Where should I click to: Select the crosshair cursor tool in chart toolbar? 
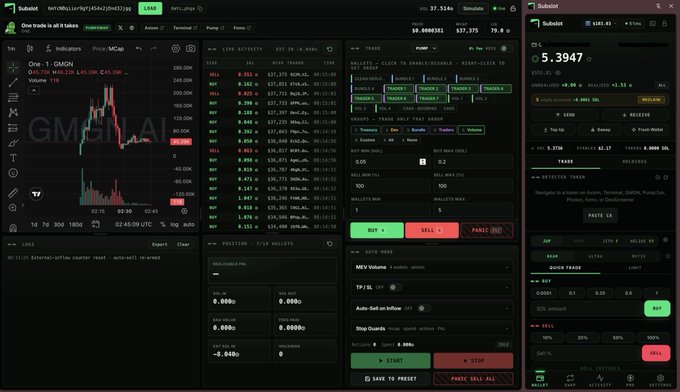13,67
